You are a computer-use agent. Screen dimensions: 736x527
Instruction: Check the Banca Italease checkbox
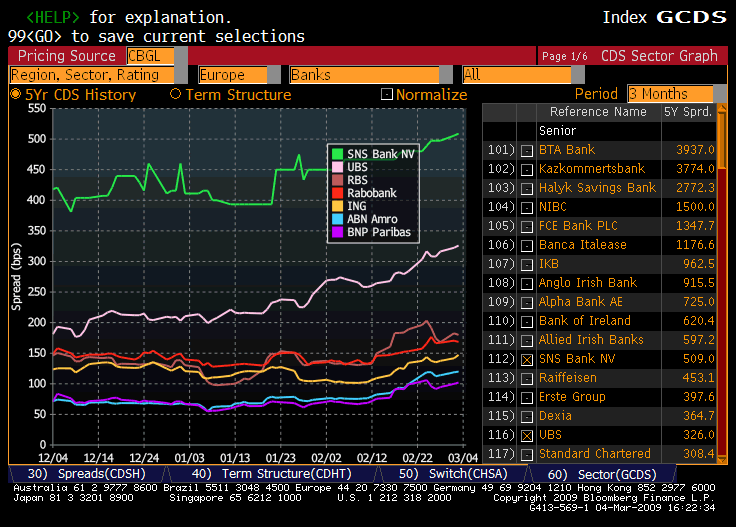tap(527, 245)
